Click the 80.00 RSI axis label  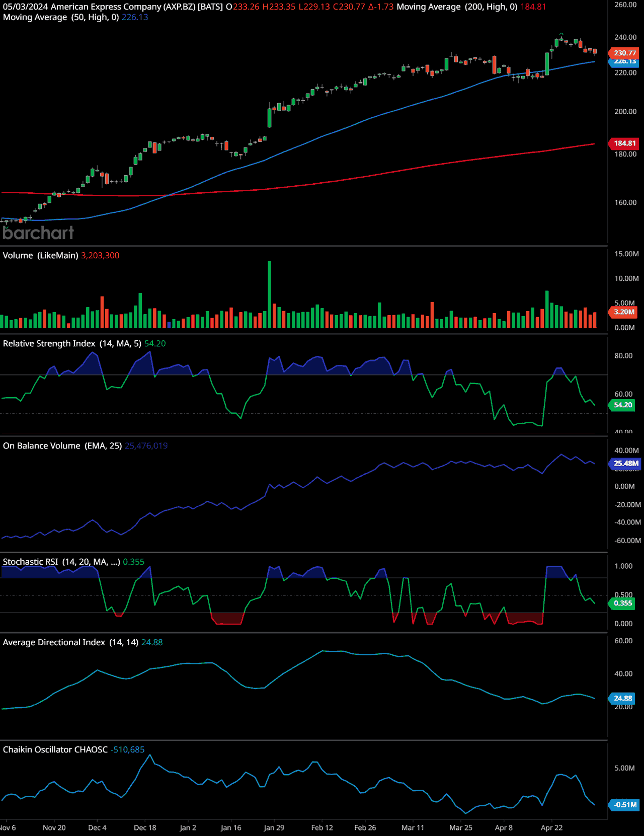pos(623,356)
